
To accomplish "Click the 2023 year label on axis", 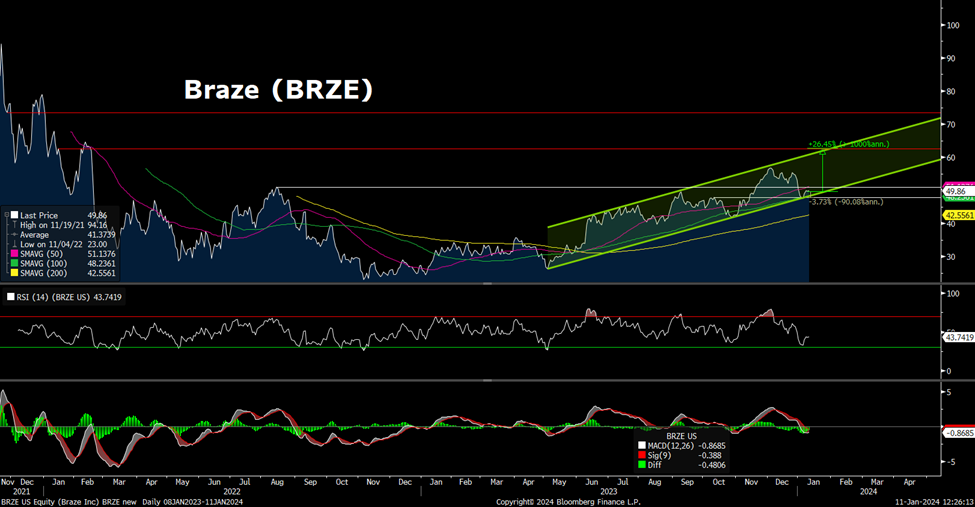I will (609, 491).
